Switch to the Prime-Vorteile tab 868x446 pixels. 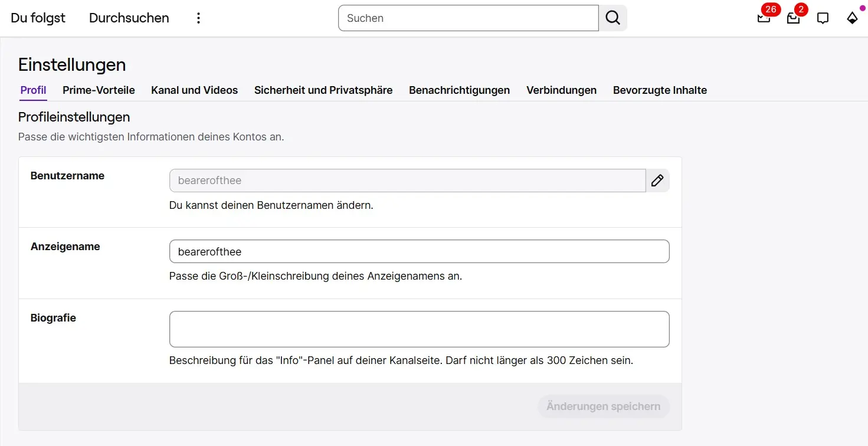coord(99,90)
